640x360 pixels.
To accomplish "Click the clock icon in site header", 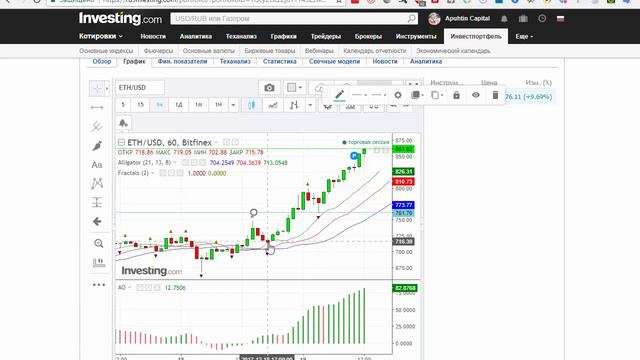I will point(542,18).
